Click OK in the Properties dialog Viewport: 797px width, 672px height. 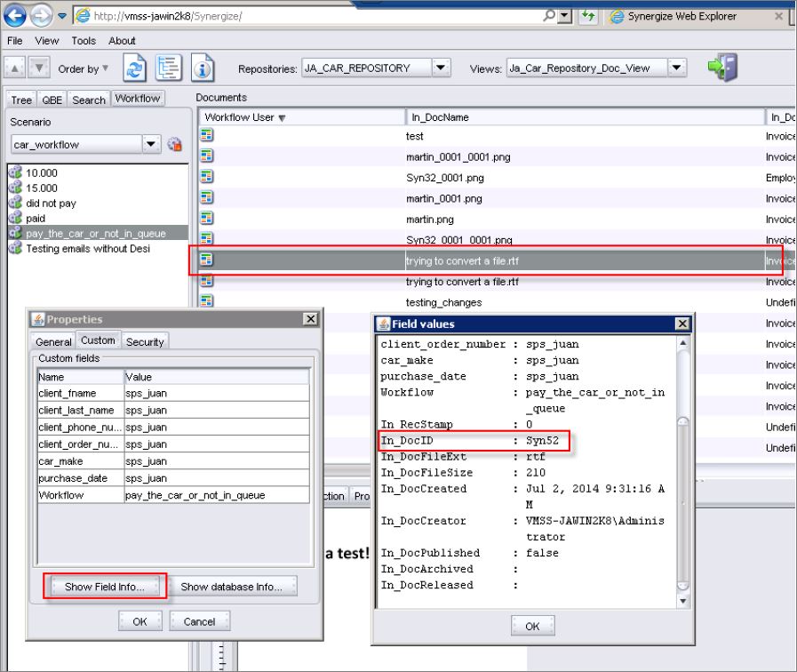(139, 621)
